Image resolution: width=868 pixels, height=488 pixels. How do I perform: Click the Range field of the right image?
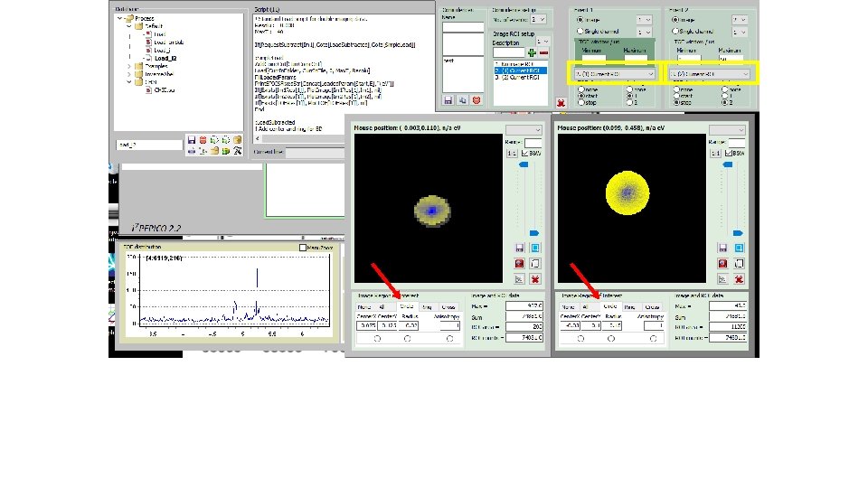tap(737, 142)
